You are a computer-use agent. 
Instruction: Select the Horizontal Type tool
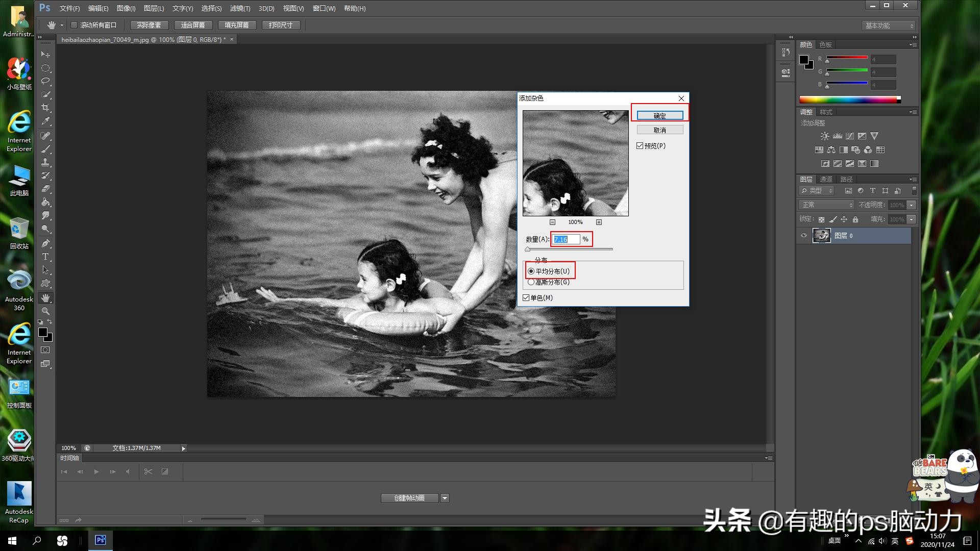pyautogui.click(x=45, y=257)
